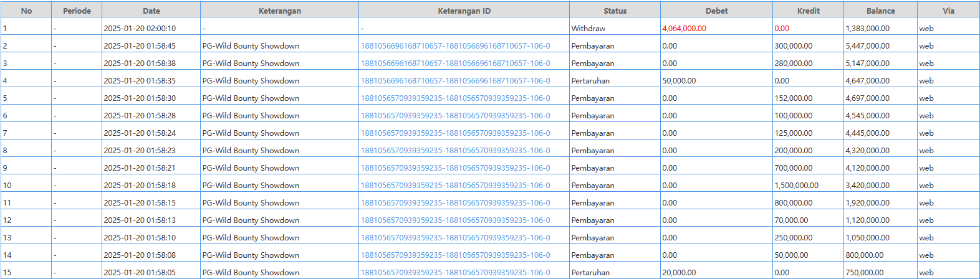Image resolution: width=980 pixels, height=279 pixels.
Task: Click the Kredit column header
Action: (809, 11)
